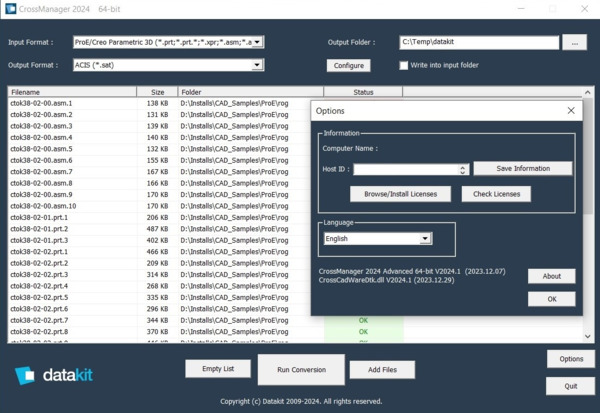Click the Host ID input field
Image resolution: width=600 pixels, height=413 pixels.
(406, 169)
